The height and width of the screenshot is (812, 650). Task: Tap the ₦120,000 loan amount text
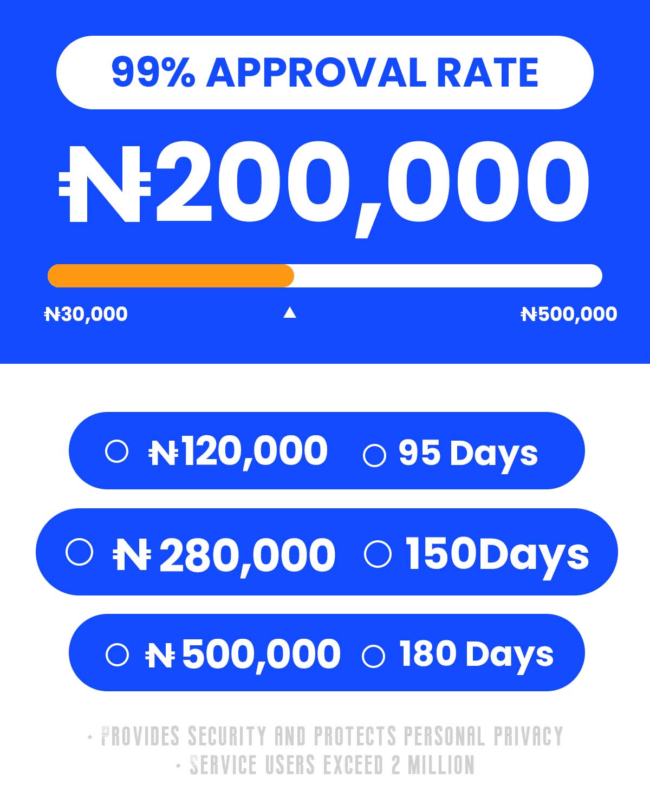238,451
